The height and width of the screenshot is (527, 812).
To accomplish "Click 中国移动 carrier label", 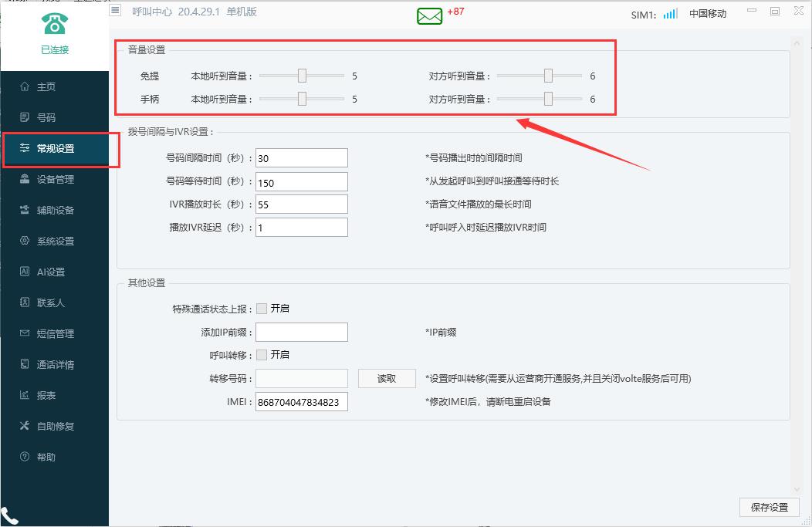I will 708,14.
